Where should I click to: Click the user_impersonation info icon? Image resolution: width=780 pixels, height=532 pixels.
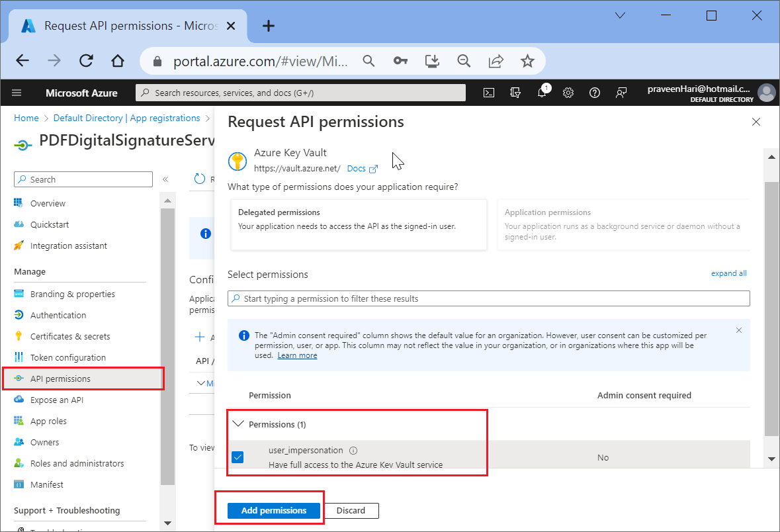pyautogui.click(x=353, y=451)
